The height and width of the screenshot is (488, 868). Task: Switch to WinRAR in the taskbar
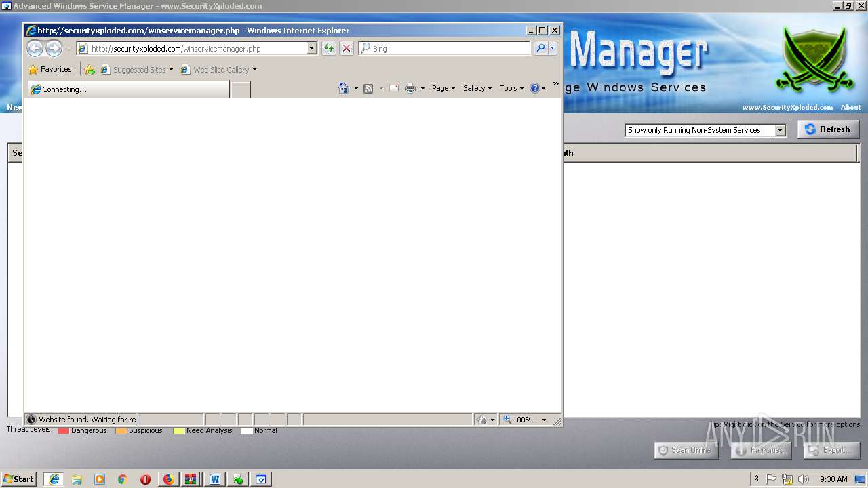pyautogui.click(x=191, y=479)
